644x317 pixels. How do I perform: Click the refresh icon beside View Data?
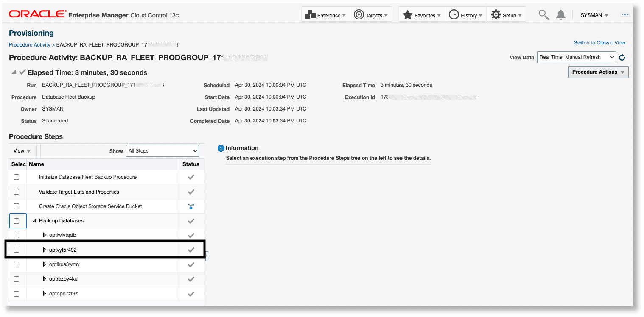click(622, 57)
